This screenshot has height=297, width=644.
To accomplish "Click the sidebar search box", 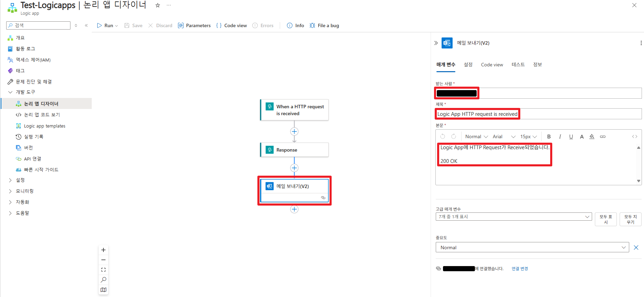I will click(x=38, y=25).
